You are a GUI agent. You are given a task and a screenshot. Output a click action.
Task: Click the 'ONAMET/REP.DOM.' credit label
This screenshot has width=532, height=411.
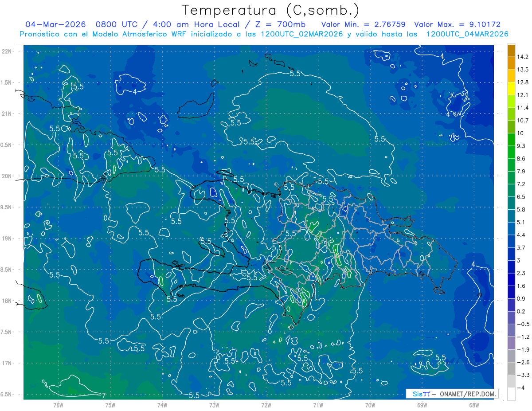point(467,394)
